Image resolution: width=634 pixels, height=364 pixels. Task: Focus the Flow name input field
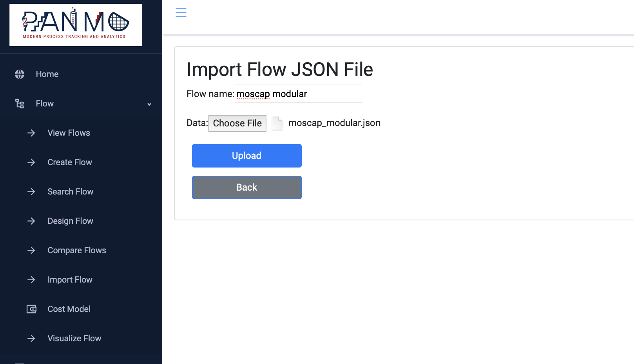(x=298, y=94)
